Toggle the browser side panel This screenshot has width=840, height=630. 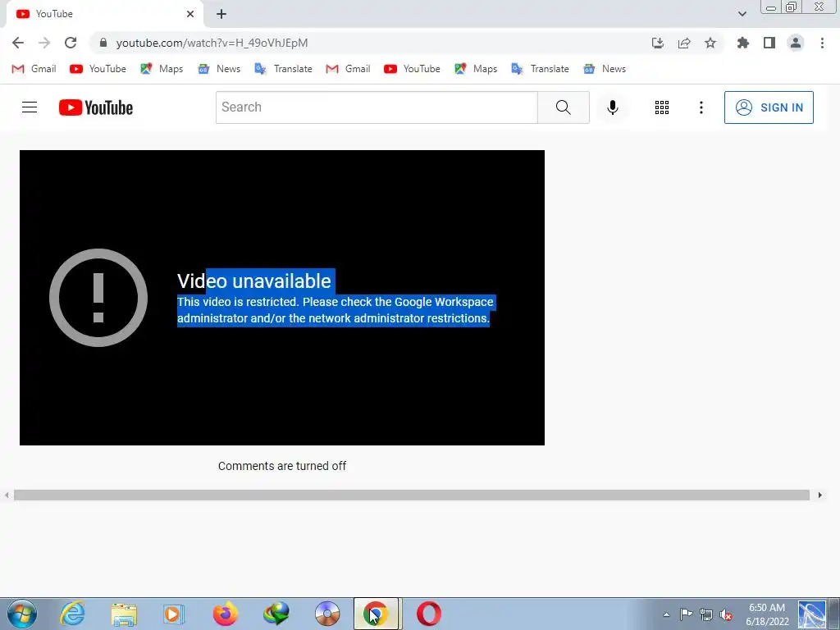tap(769, 43)
